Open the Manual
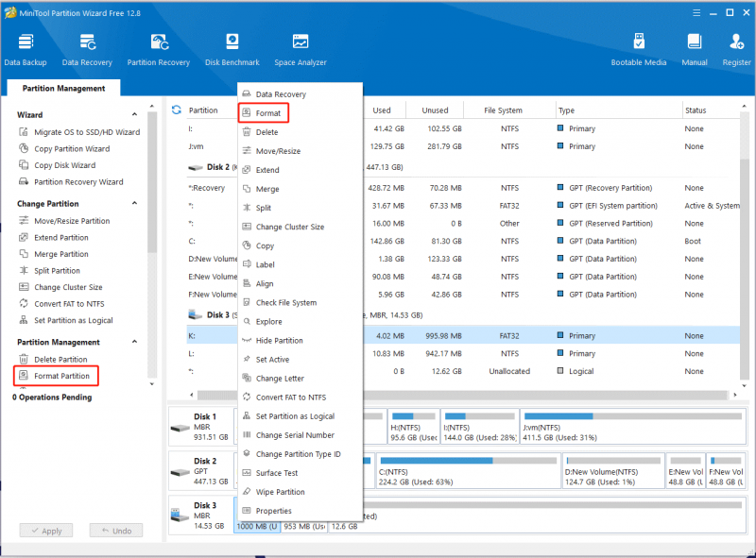756x558 pixels. [695, 50]
